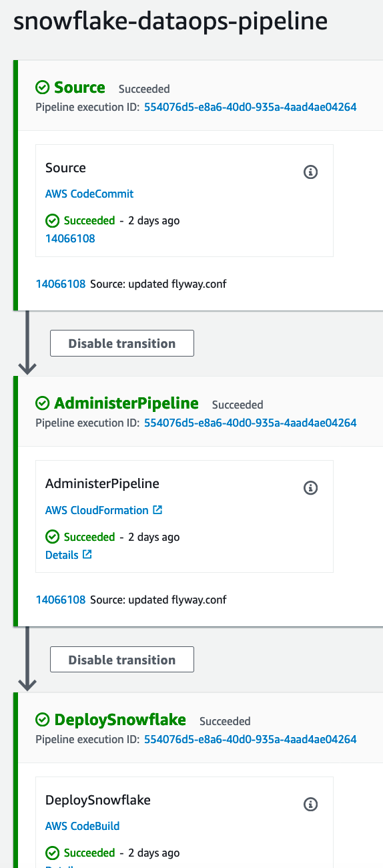
Task: Open the Source stage pipeline execution ID
Action: pos(250,107)
